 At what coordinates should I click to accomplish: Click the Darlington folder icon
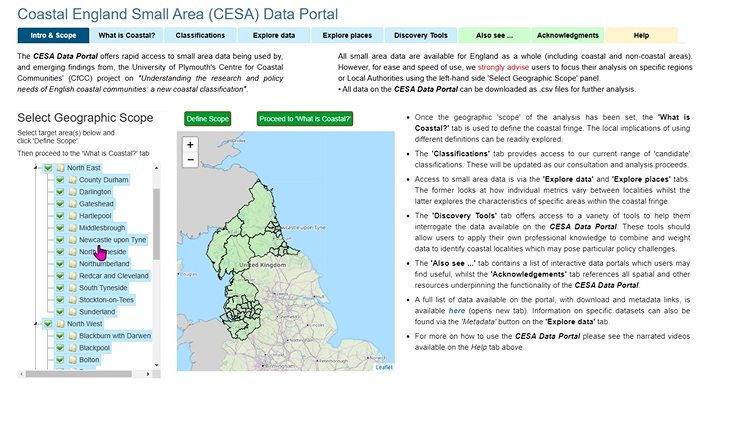(72, 192)
